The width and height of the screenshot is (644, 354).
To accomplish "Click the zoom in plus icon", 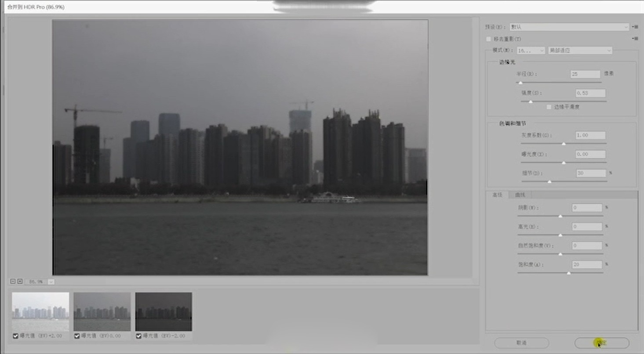I will click(x=19, y=281).
